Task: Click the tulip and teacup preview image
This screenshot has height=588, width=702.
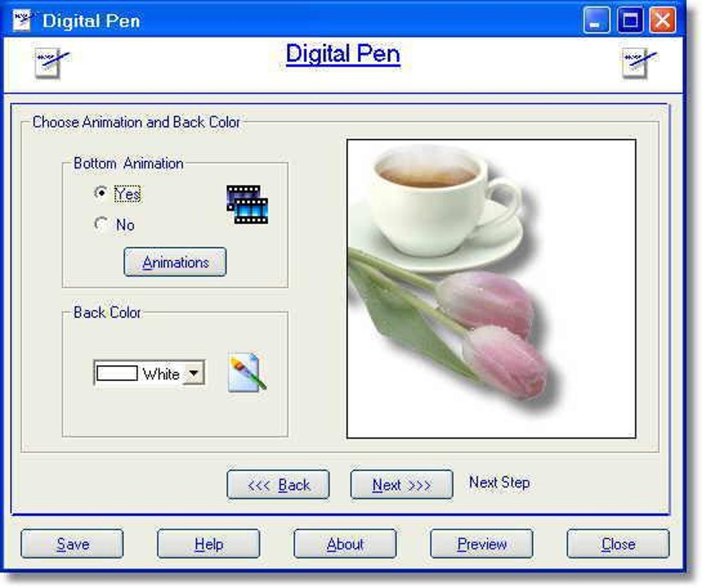Action: click(x=492, y=289)
